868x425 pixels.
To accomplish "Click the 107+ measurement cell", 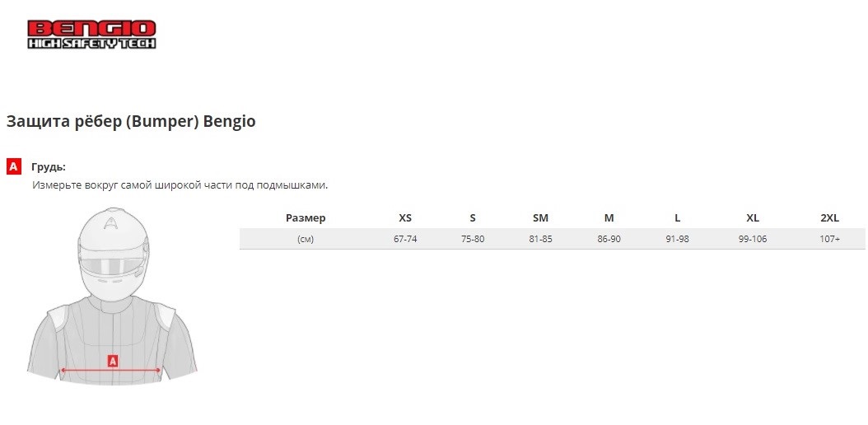I will tap(830, 240).
